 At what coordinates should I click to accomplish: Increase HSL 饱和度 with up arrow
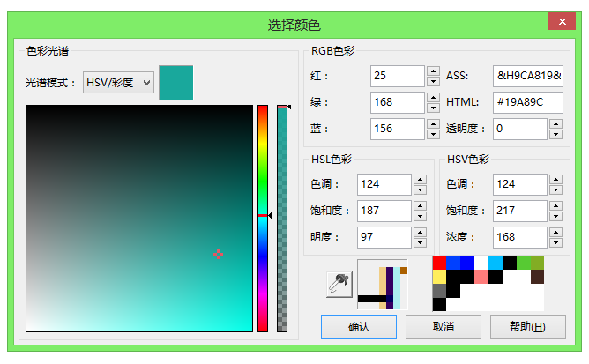(x=420, y=206)
